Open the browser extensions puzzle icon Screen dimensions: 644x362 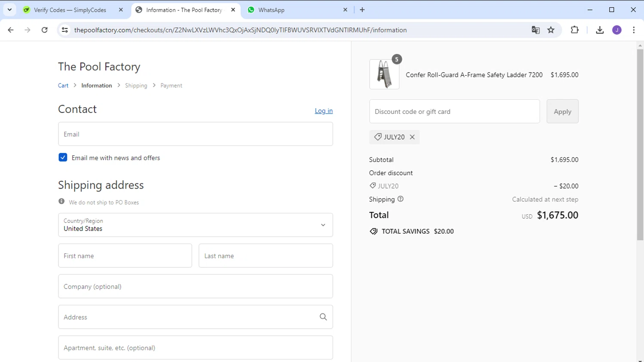[x=574, y=30]
